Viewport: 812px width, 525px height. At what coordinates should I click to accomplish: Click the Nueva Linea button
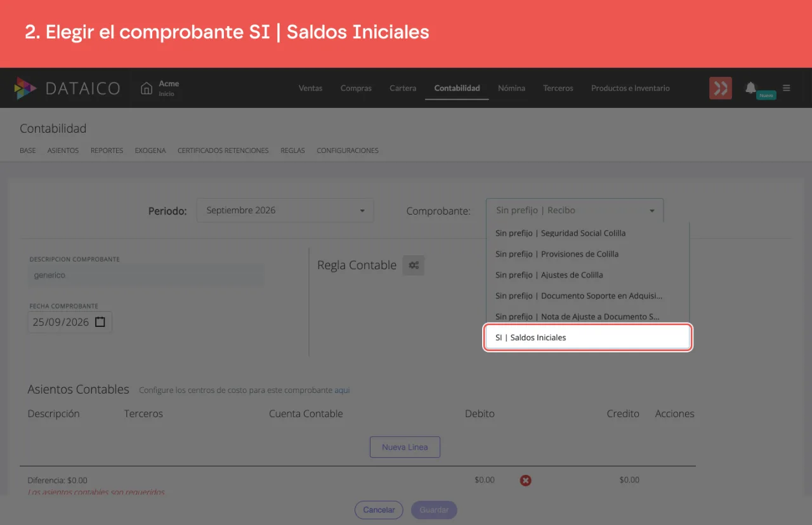click(x=405, y=447)
